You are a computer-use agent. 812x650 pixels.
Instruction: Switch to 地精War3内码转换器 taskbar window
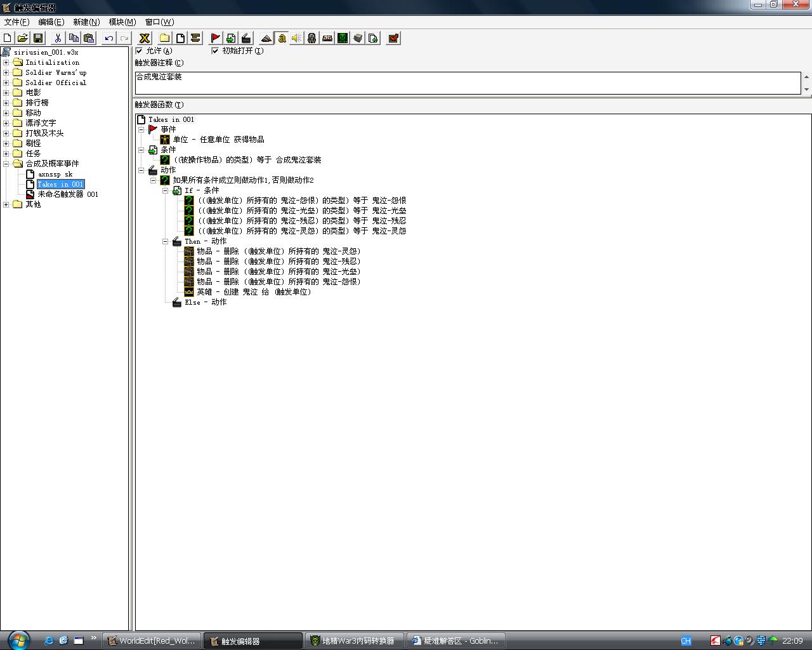pyautogui.click(x=354, y=640)
